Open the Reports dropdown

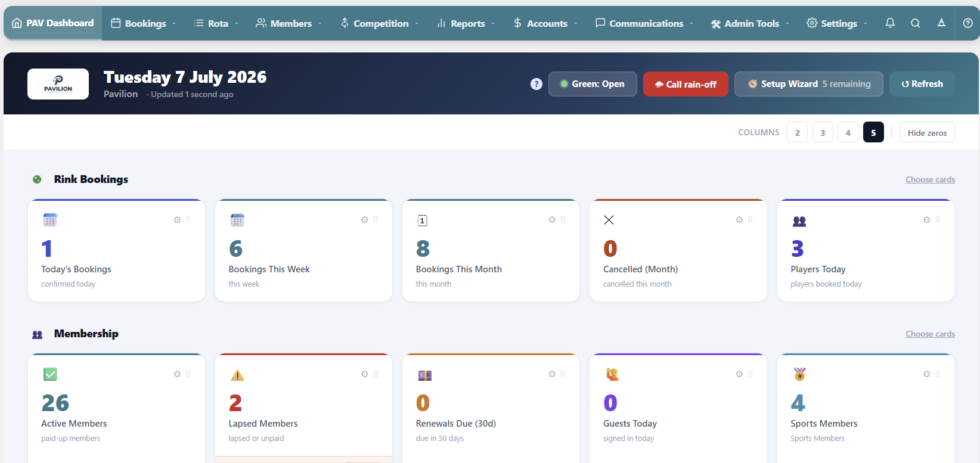466,23
